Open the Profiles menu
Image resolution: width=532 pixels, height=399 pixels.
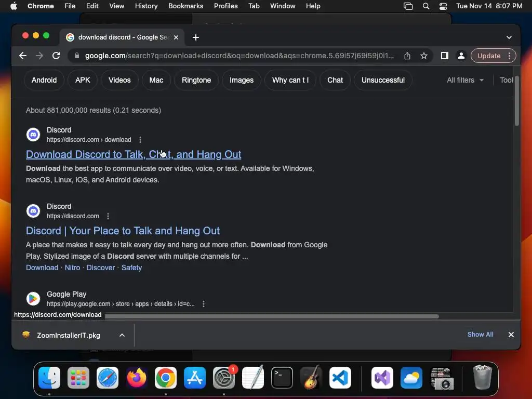coord(225,6)
